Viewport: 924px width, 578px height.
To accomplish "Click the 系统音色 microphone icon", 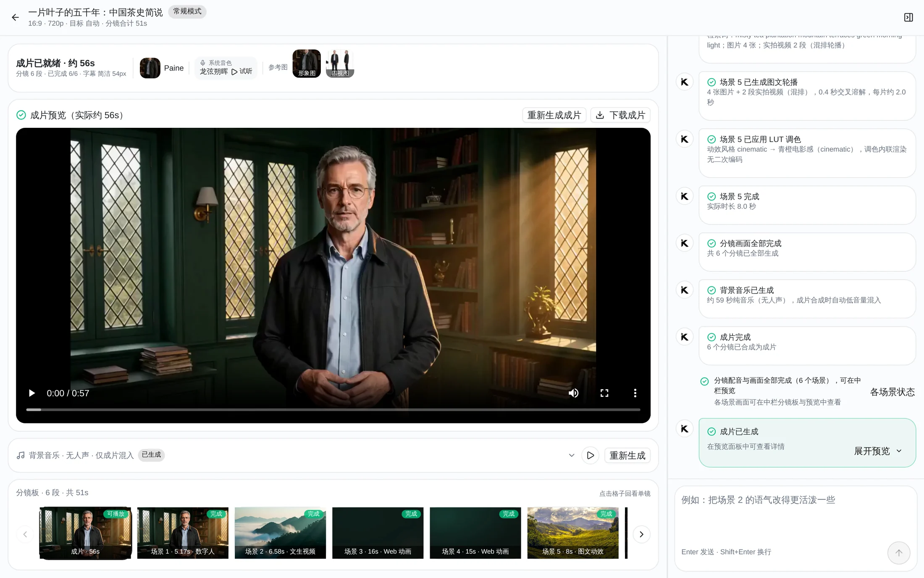I will pos(203,63).
